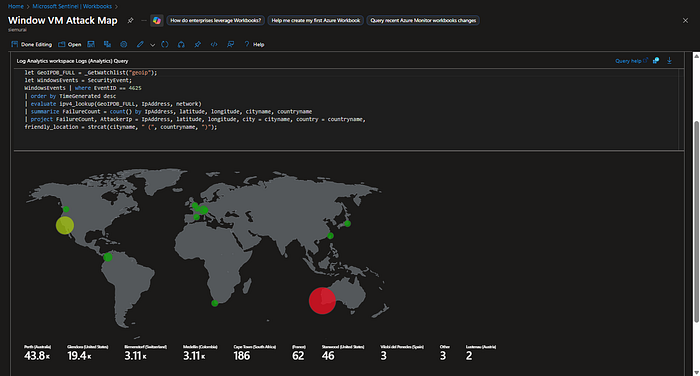The width and height of the screenshot is (700, 376).
Task: Expand the chevron dropdown next to pencil
Action: click(x=152, y=45)
